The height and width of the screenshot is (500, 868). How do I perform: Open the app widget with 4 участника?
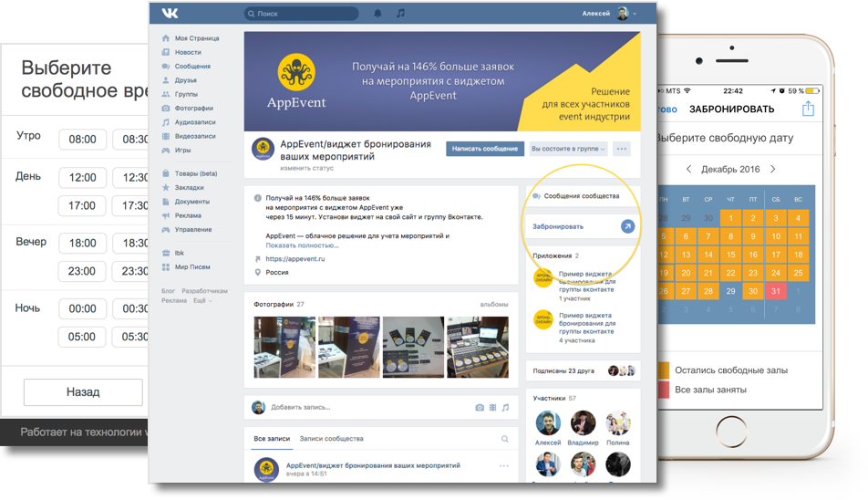[x=583, y=328]
